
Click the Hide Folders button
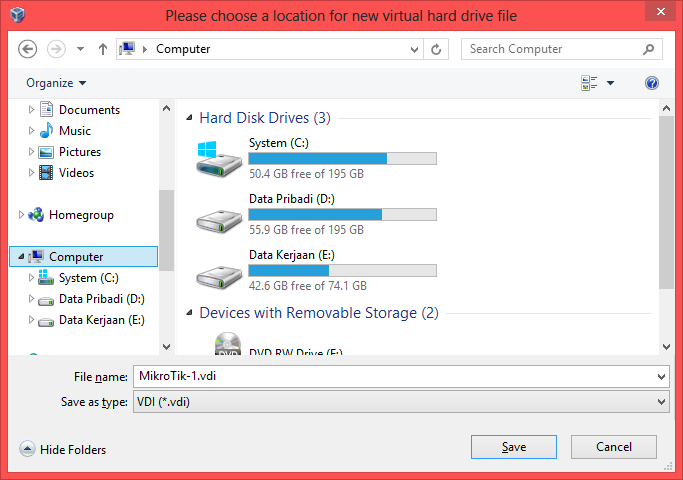pyautogui.click(x=63, y=449)
